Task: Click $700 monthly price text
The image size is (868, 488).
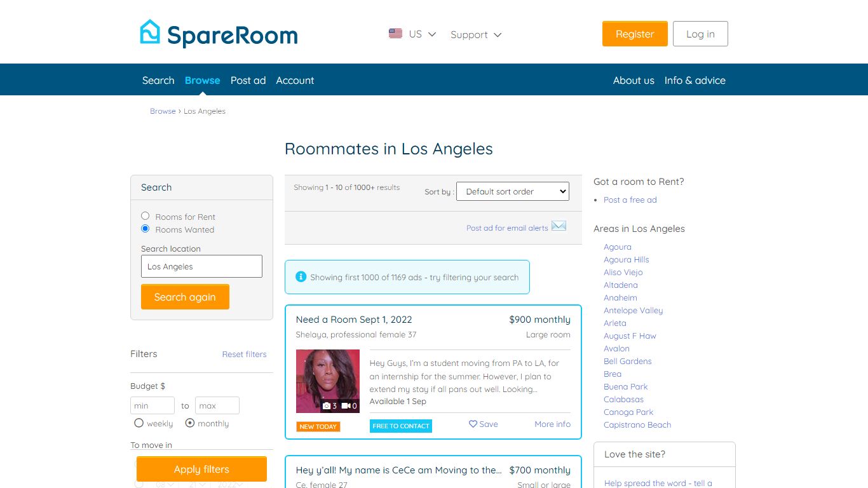Action: click(539, 470)
